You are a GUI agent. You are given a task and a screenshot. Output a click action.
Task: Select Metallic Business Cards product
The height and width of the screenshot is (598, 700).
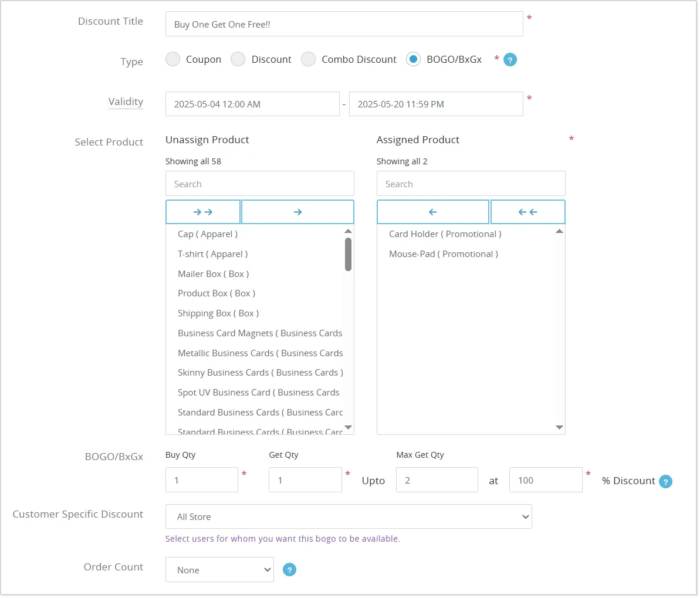tap(261, 353)
